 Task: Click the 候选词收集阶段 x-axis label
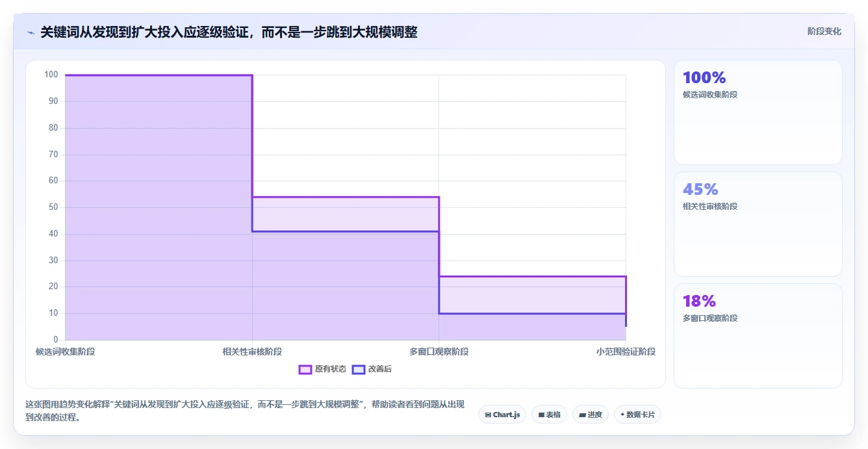coord(65,352)
